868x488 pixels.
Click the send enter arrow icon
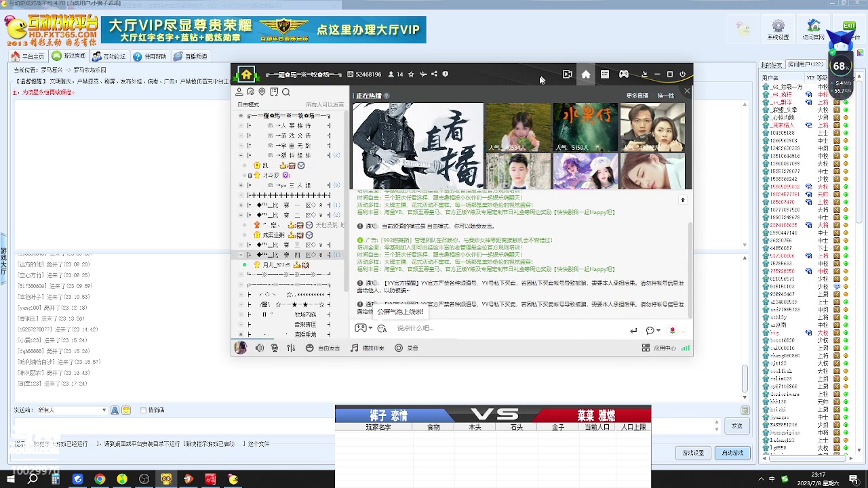[633, 330]
